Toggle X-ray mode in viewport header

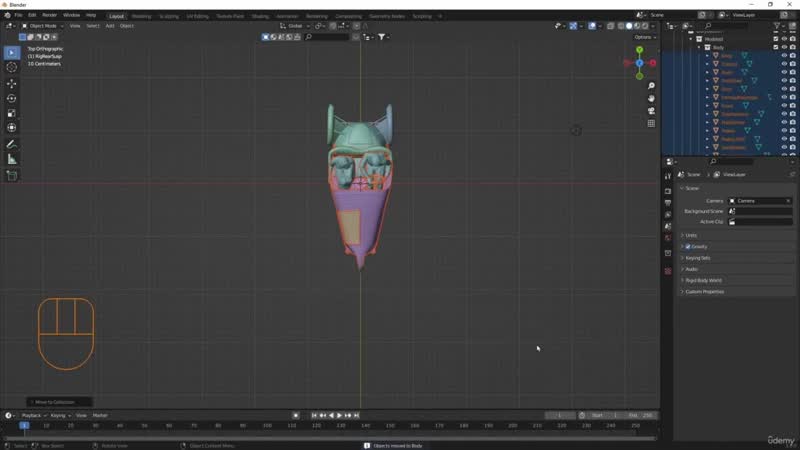click(610, 26)
